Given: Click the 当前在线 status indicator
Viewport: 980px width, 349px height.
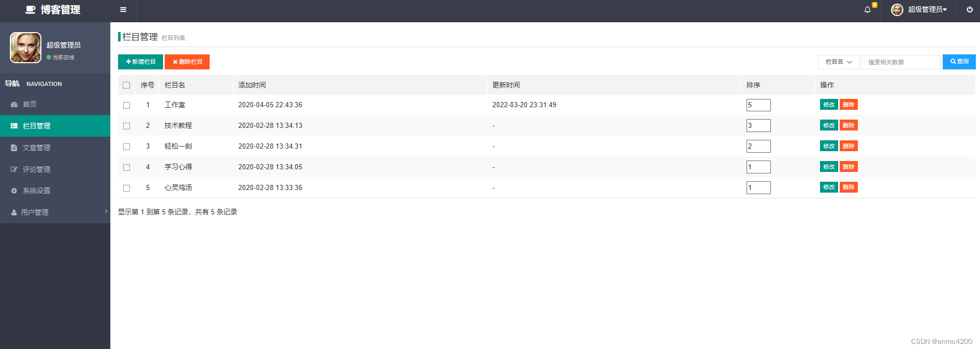Looking at the screenshot, I should [61, 57].
